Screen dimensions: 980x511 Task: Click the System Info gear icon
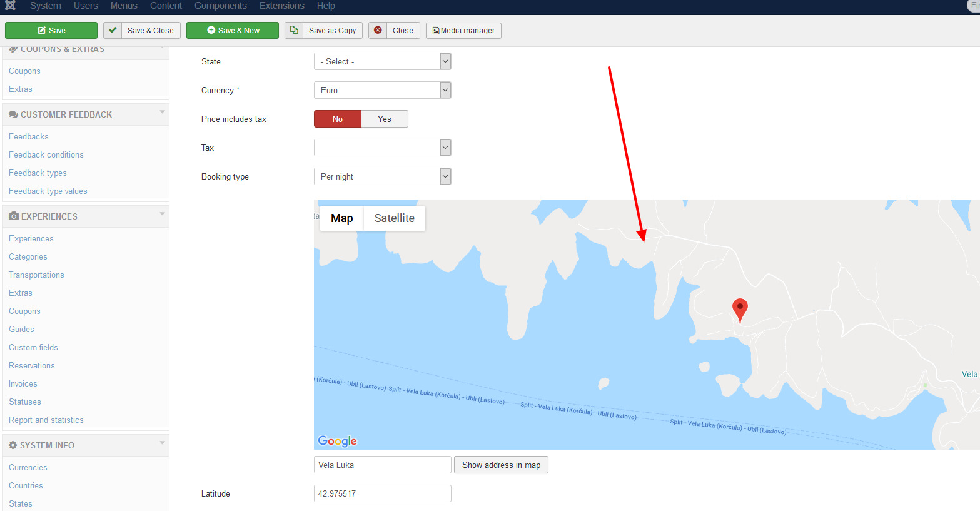[13, 445]
